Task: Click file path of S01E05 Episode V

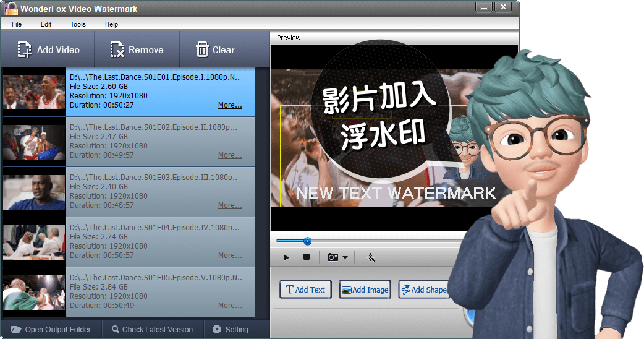Action: click(x=156, y=278)
